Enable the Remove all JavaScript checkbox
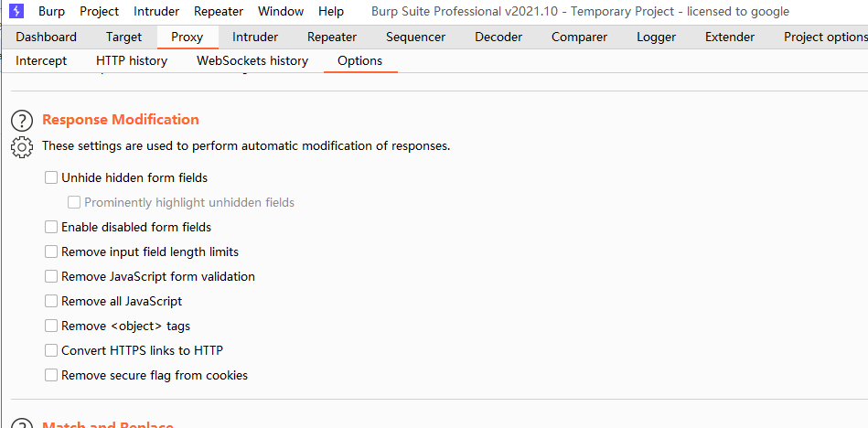The height and width of the screenshot is (428, 868). pyautogui.click(x=51, y=301)
